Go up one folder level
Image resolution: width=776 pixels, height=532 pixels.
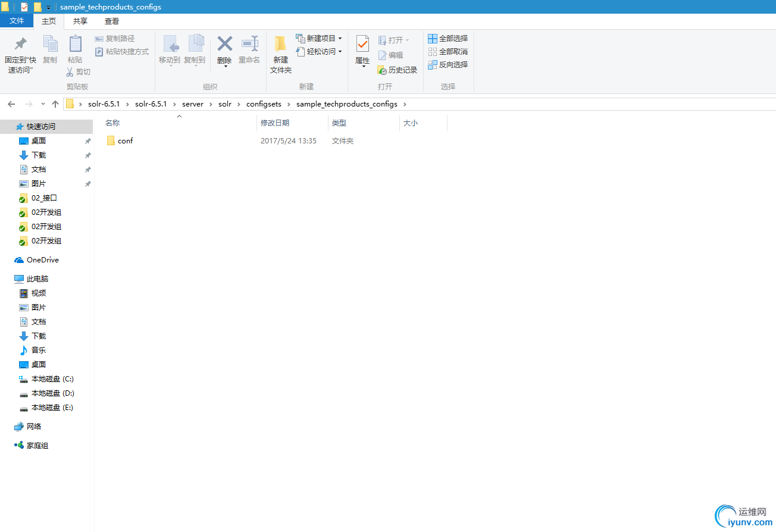55,104
